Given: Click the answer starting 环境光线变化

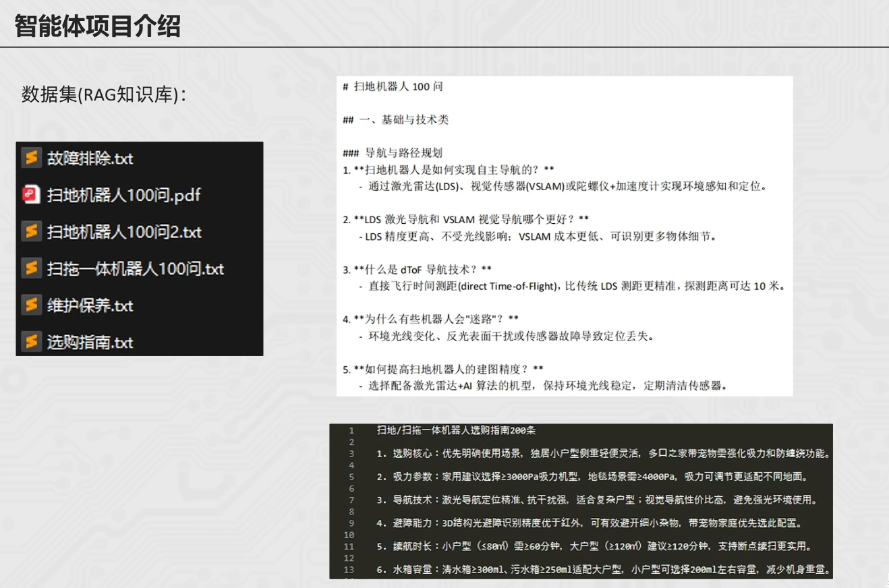Looking at the screenshot, I should pos(507,335).
